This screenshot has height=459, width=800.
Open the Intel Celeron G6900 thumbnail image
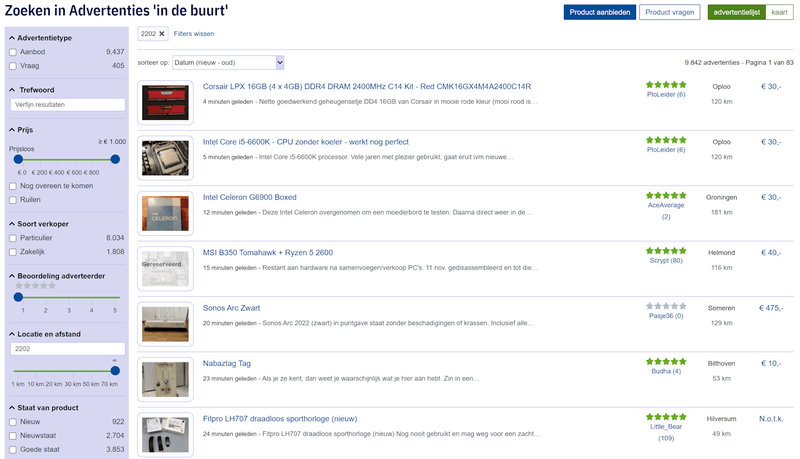165,213
